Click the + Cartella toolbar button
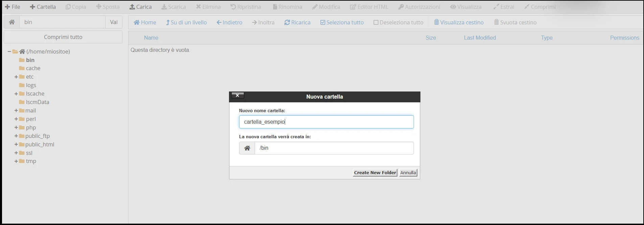 [43, 7]
